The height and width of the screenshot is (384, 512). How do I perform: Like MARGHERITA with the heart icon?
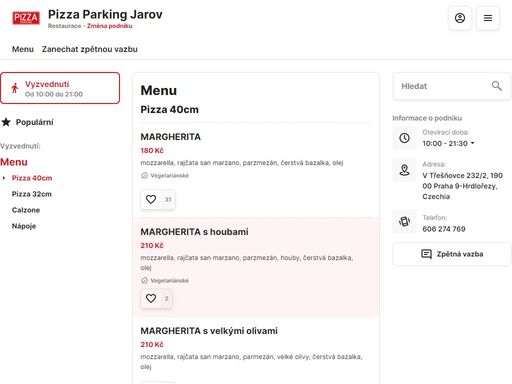click(151, 199)
